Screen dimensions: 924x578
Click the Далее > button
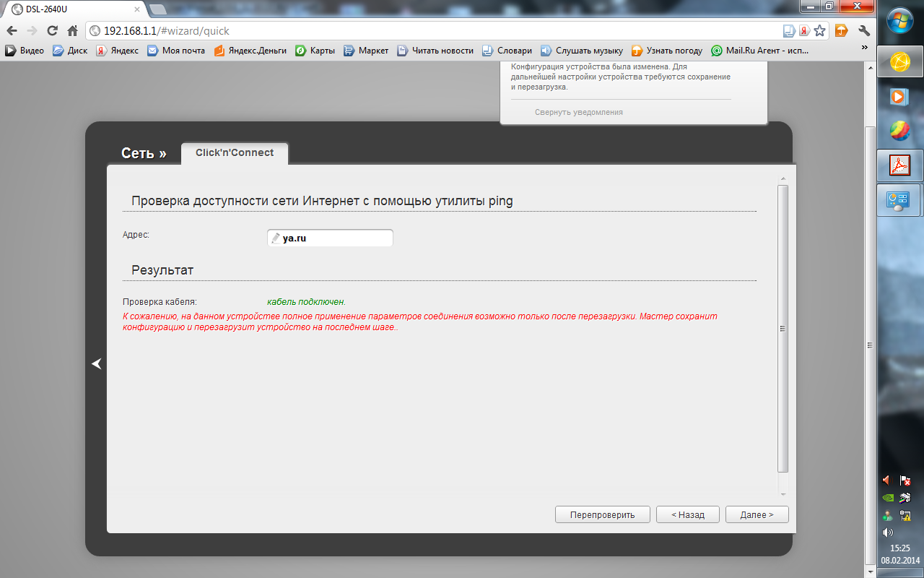pyautogui.click(x=757, y=514)
